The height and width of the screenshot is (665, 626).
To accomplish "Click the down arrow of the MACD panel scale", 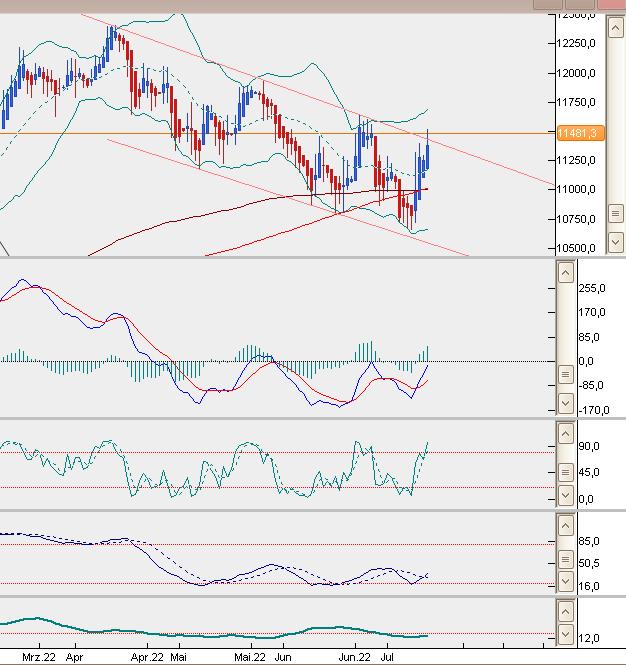I will pos(565,403).
